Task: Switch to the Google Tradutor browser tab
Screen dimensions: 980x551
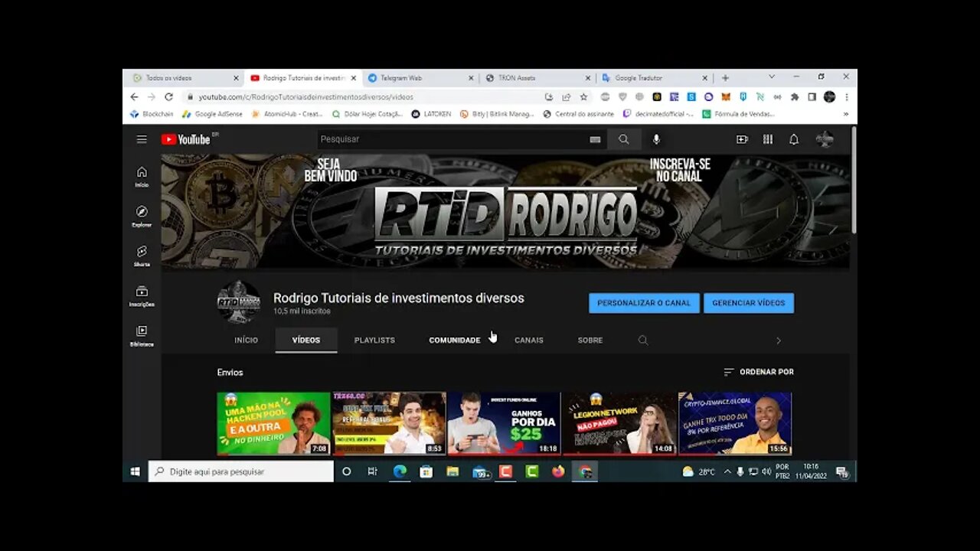Action: [653, 78]
